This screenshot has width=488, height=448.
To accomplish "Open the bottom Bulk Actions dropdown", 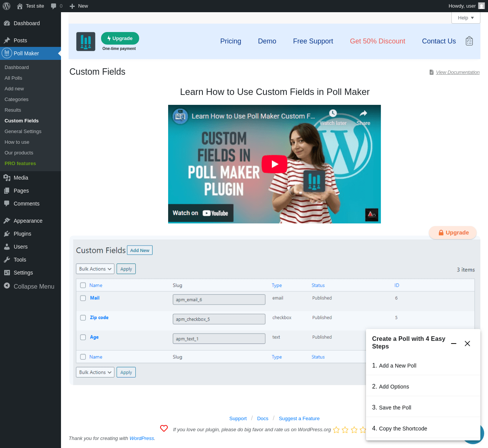I will (95, 372).
